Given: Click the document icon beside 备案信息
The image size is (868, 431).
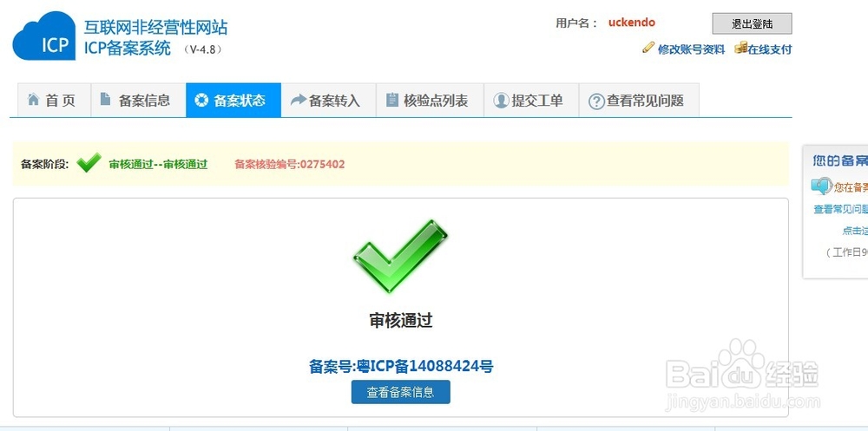Looking at the screenshot, I should 105,100.
